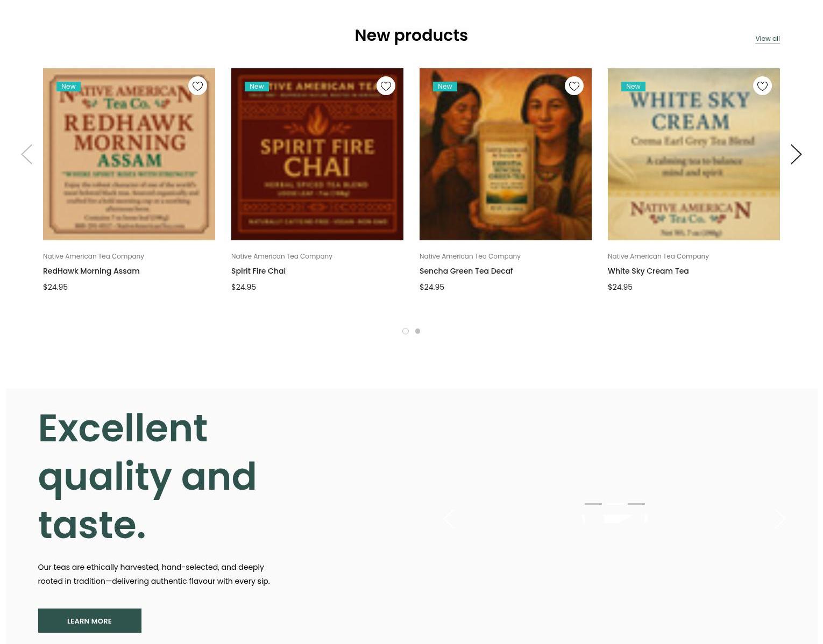Click the Sencha Green Tea Decaf wishlist heart
The image size is (823, 644).
[x=574, y=86]
